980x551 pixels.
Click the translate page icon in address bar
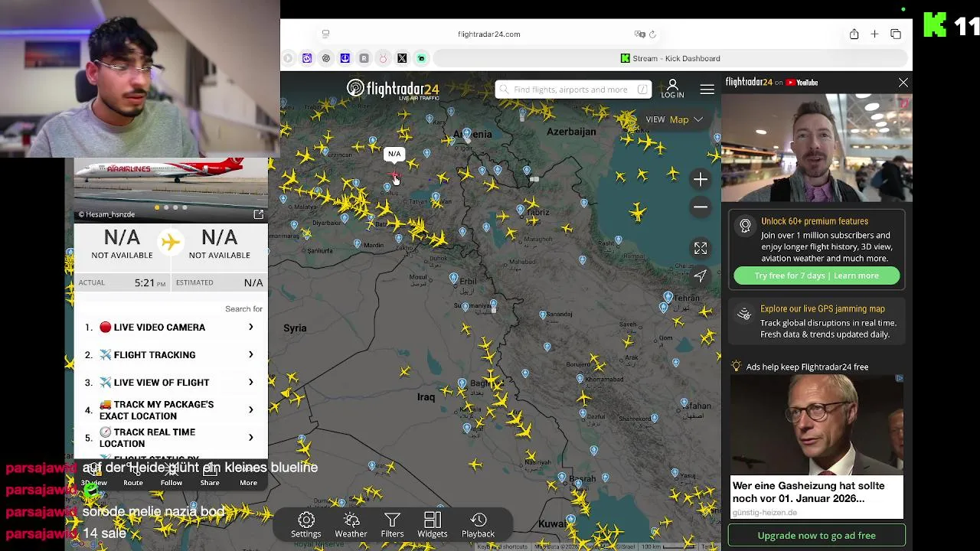pos(639,34)
